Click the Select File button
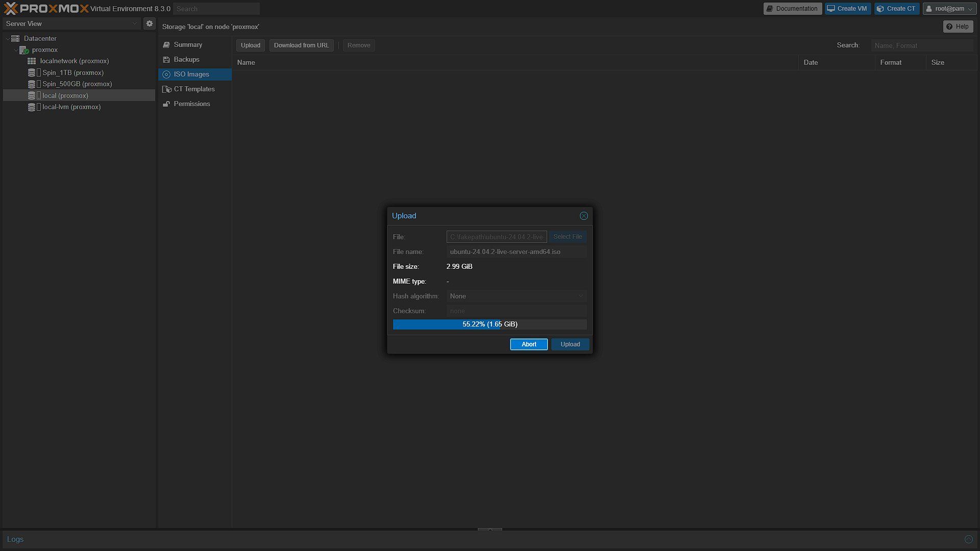 tap(568, 237)
